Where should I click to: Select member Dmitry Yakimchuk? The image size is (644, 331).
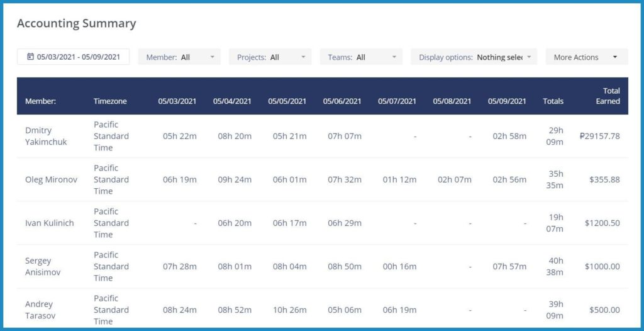click(45, 136)
